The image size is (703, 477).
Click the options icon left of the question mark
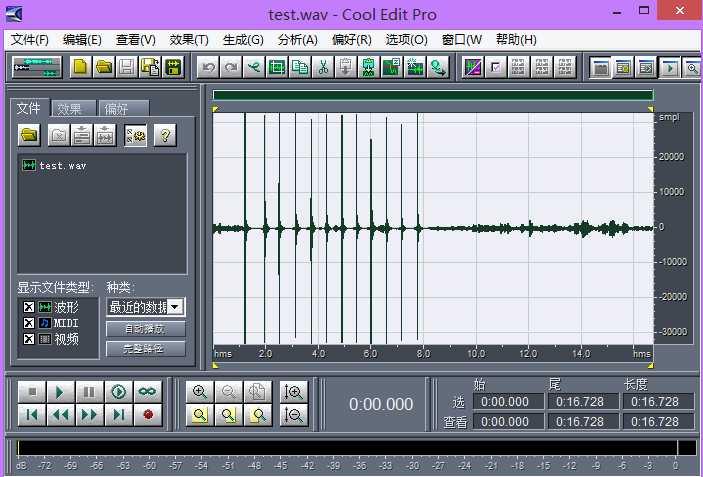pyautogui.click(x=135, y=135)
